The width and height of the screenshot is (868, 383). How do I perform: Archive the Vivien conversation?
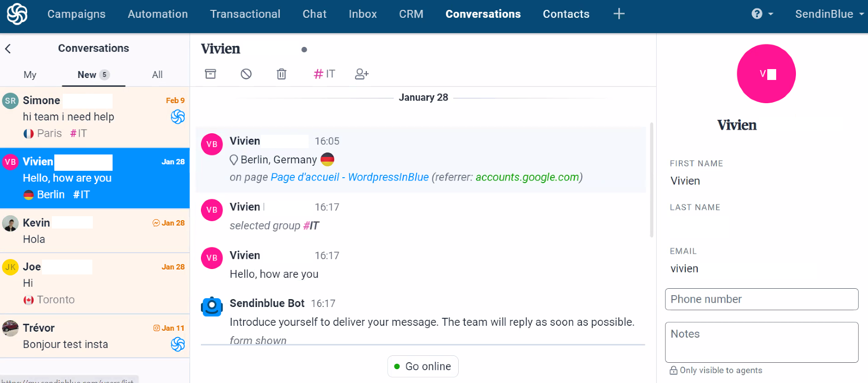click(x=210, y=74)
